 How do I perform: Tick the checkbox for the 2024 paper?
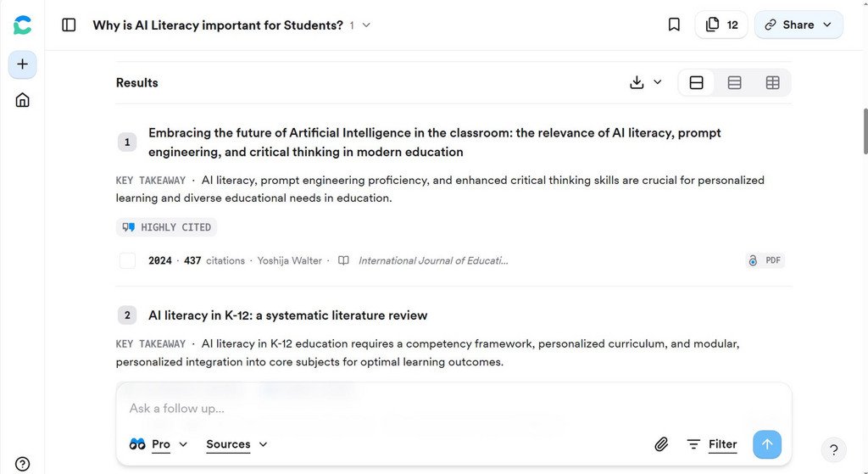pyautogui.click(x=128, y=261)
